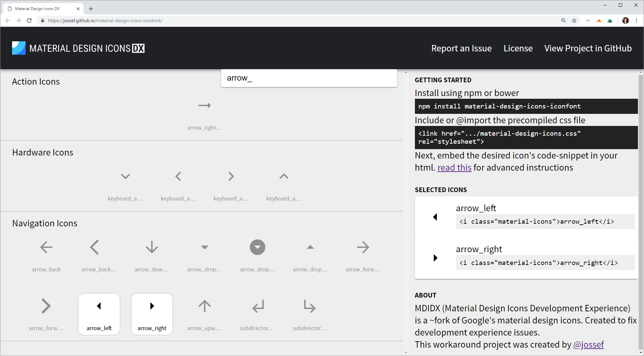Viewport: 644px width, 356px height.
Task: Switch to the Material Design Icons DX tab
Action: (43, 9)
